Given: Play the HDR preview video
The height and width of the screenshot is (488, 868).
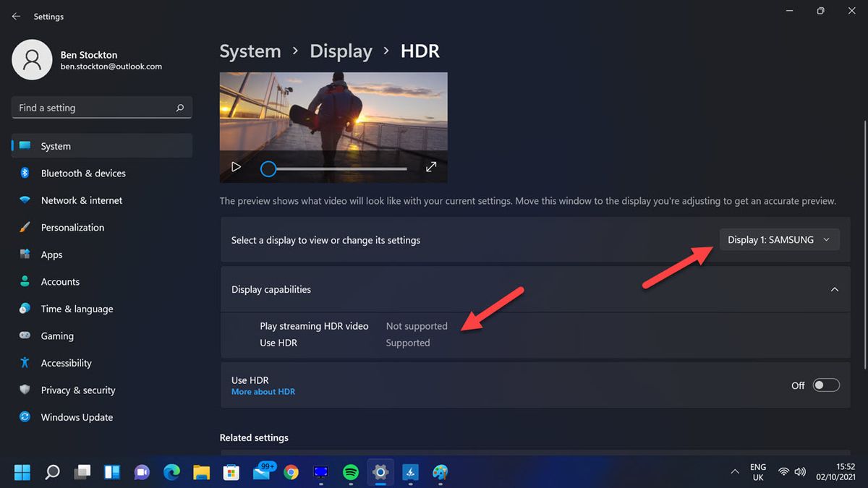Looking at the screenshot, I should pos(235,166).
